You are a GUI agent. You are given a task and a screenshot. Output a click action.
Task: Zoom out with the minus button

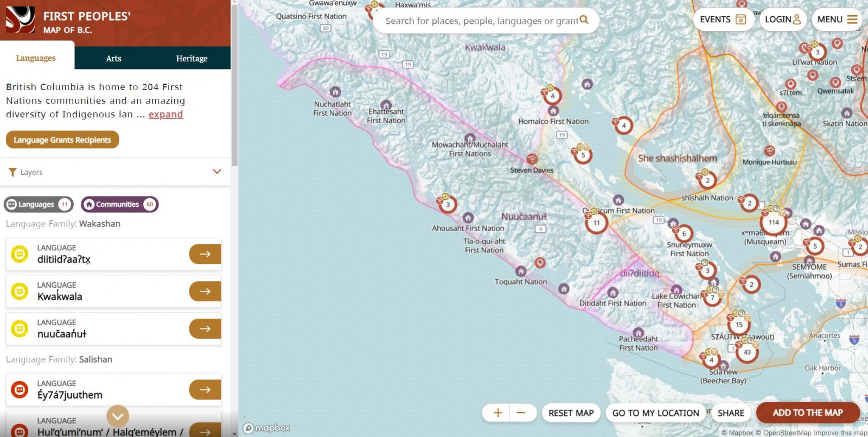pos(521,413)
